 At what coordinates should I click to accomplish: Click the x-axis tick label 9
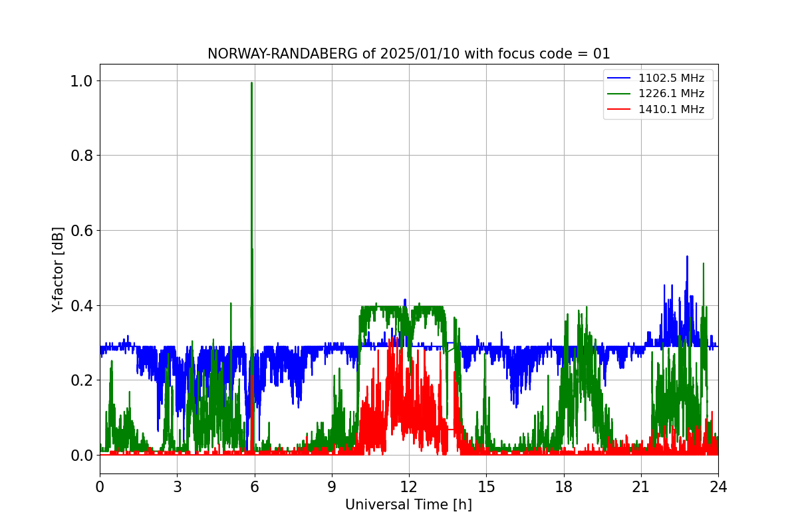(332, 487)
